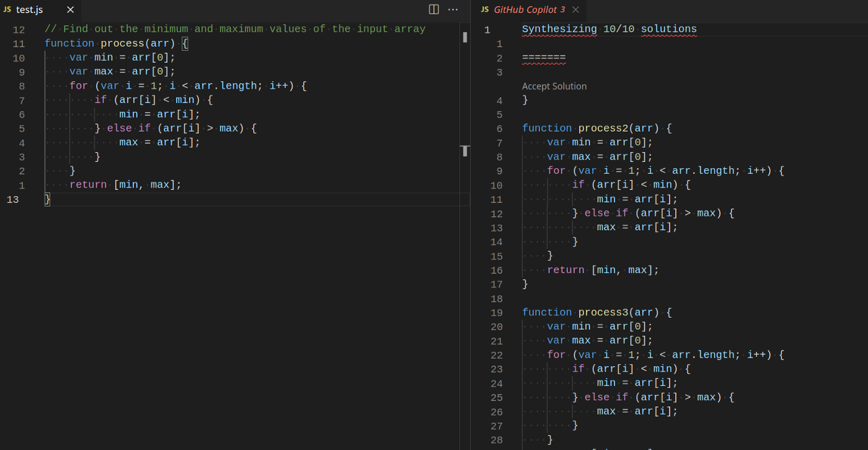The width and height of the screenshot is (868, 450).
Task: Switch to the GitHub Copilot tab
Action: point(531,9)
